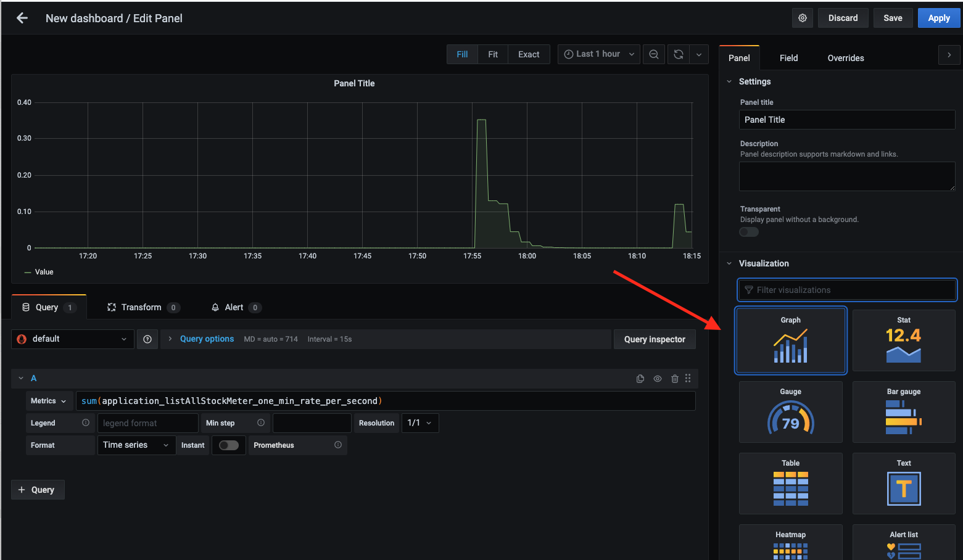Switch to the Field tab
The width and height of the screenshot is (963, 560).
(x=788, y=58)
